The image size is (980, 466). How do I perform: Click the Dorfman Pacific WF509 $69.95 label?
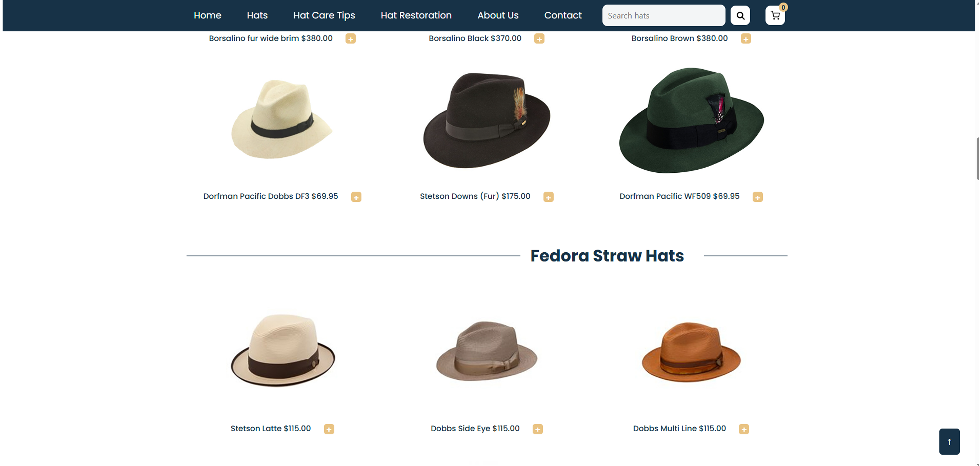pyautogui.click(x=679, y=196)
